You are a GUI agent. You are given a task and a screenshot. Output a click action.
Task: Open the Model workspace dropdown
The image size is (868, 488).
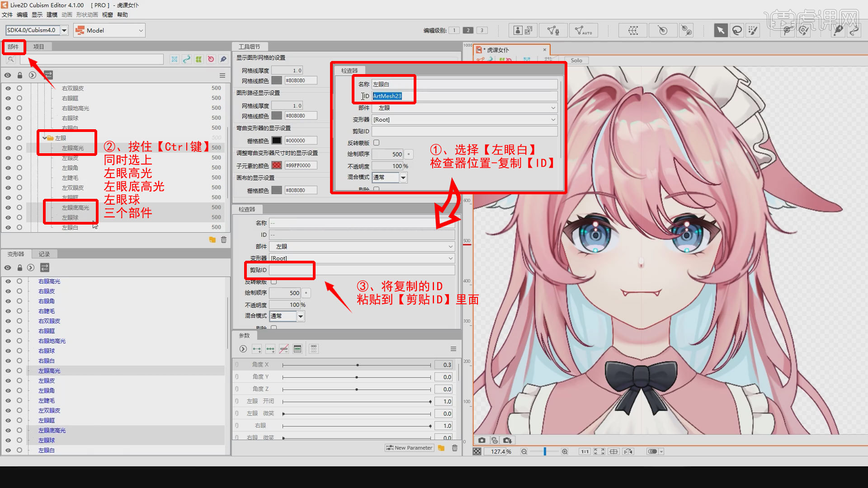point(109,30)
